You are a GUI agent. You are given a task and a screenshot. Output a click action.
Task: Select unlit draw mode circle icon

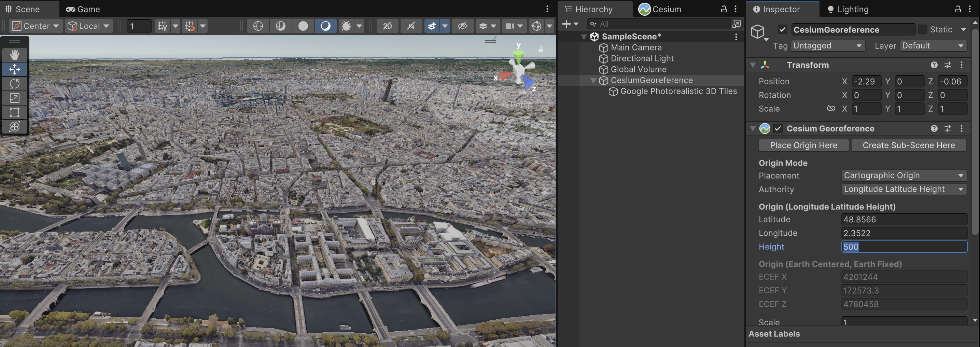[303, 26]
